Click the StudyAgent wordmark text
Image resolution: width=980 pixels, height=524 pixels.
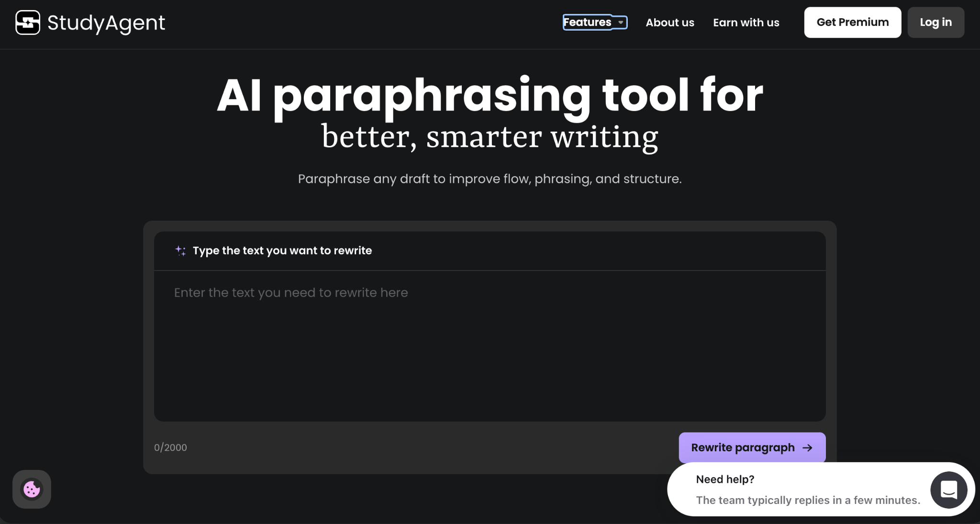106,22
